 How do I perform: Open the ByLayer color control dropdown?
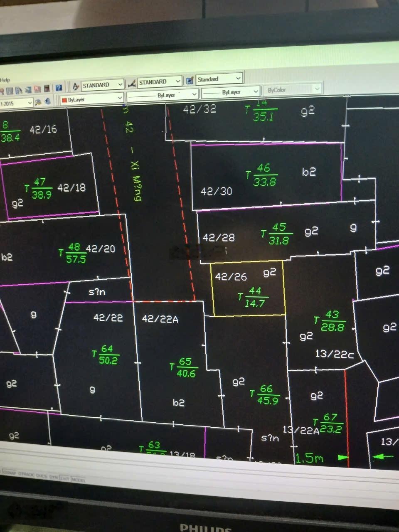[120, 98]
